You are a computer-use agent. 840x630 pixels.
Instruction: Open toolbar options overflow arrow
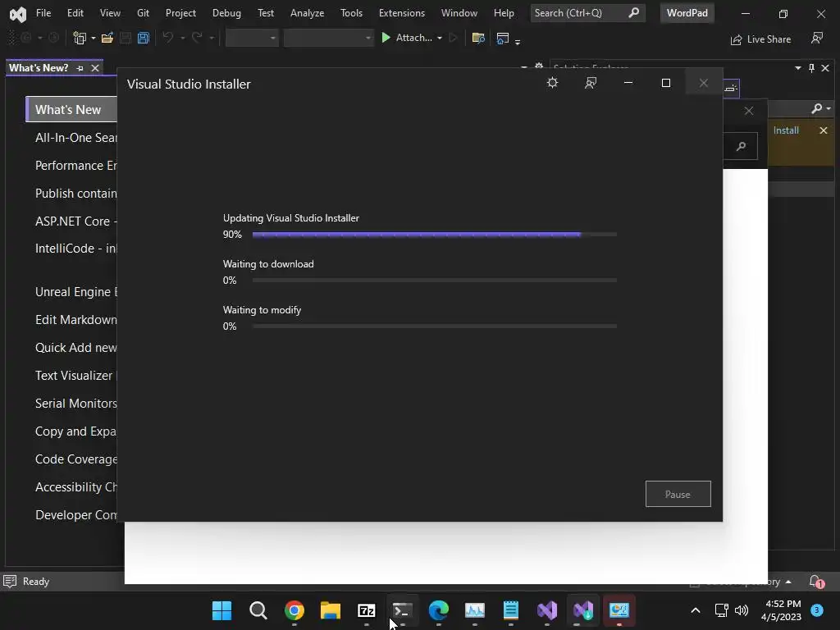[518, 41]
